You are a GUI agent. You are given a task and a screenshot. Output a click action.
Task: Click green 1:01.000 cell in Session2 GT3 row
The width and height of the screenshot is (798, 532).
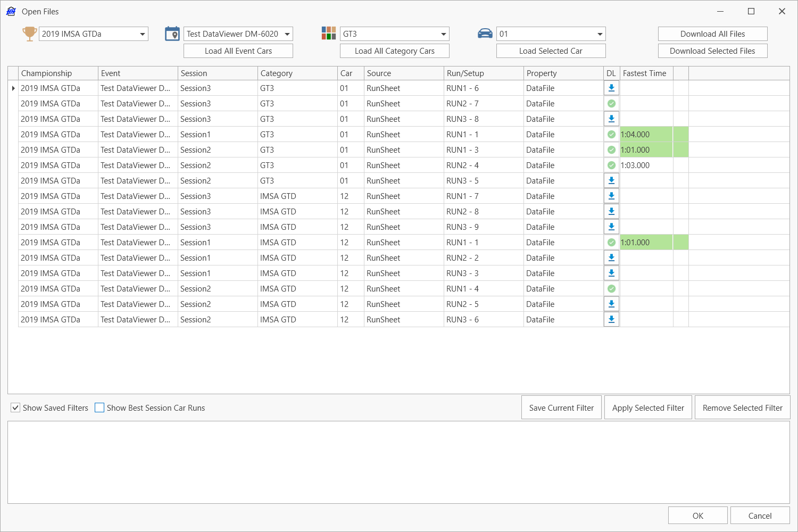click(x=646, y=149)
